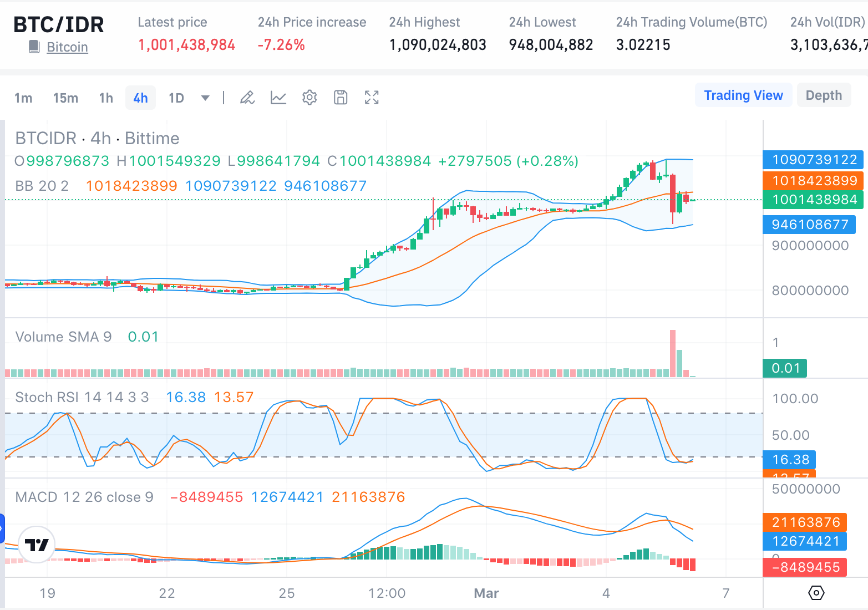Select the 15m timeframe

[x=65, y=98]
